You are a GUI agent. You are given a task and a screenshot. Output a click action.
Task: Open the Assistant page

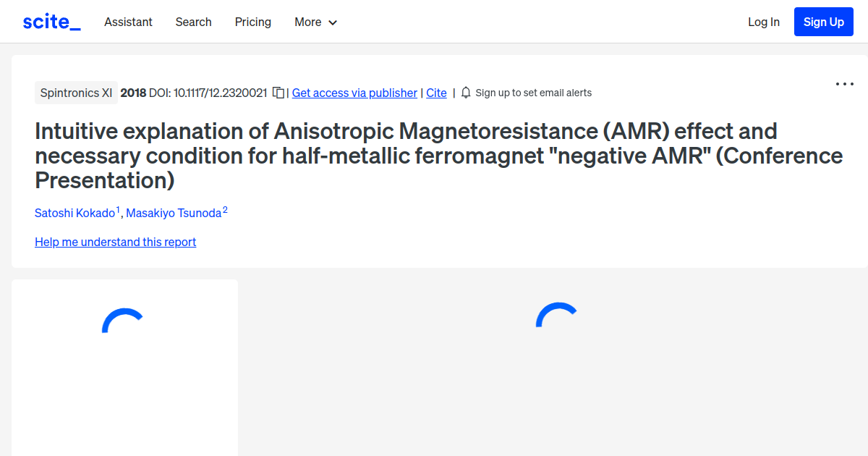coord(128,22)
